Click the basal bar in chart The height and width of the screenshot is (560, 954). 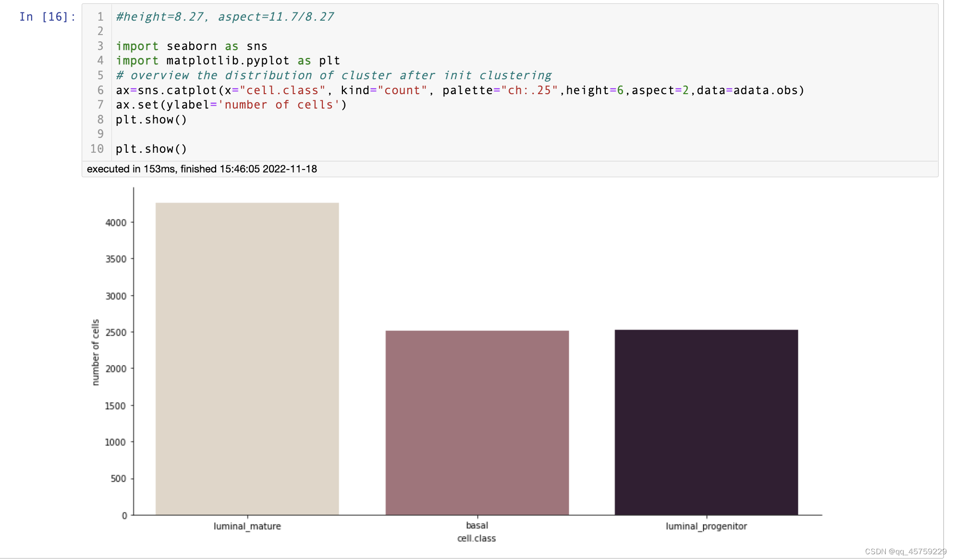tap(477, 422)
